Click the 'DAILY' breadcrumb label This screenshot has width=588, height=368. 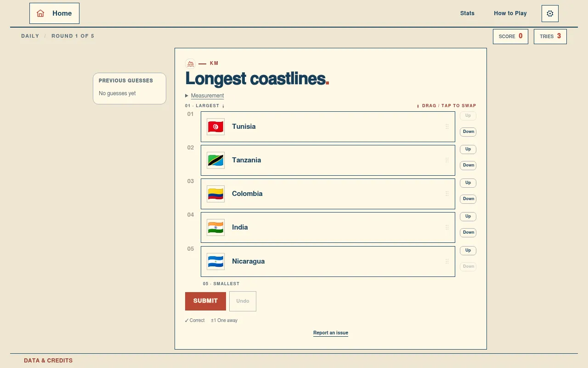click(30, 36)
